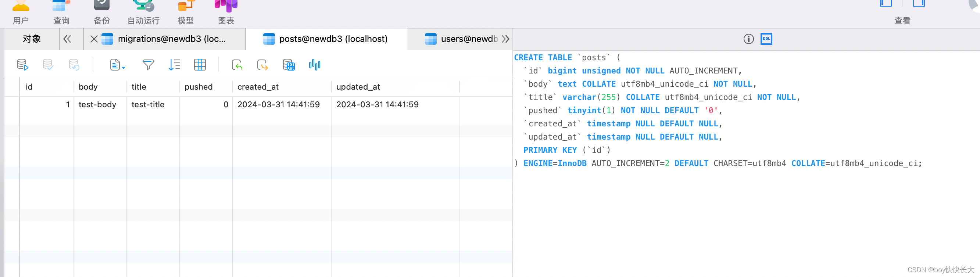Click the body column header
This screenshot has width=980, height=277.
pos(100,87)
